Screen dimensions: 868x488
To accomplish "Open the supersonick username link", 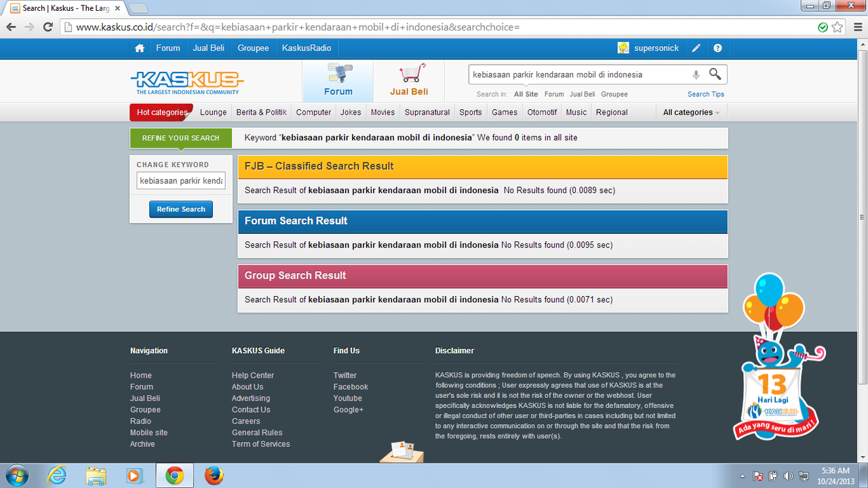I will point(656,48).
